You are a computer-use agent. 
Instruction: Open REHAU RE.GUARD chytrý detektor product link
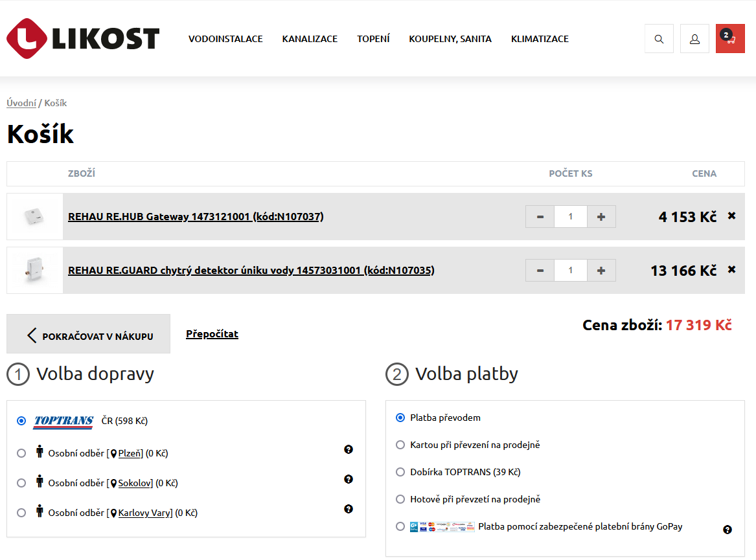point(251,271)
